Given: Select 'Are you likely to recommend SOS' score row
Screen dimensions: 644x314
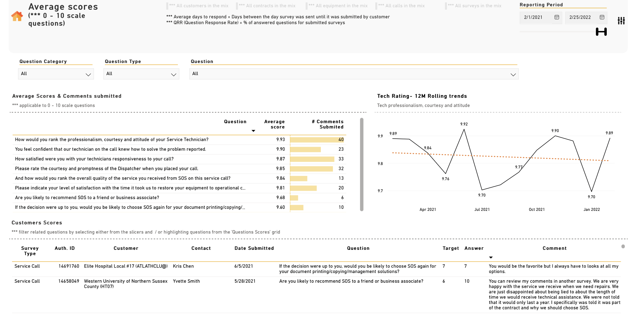Looking at the screenshot, I should click(x=179, y=198).
